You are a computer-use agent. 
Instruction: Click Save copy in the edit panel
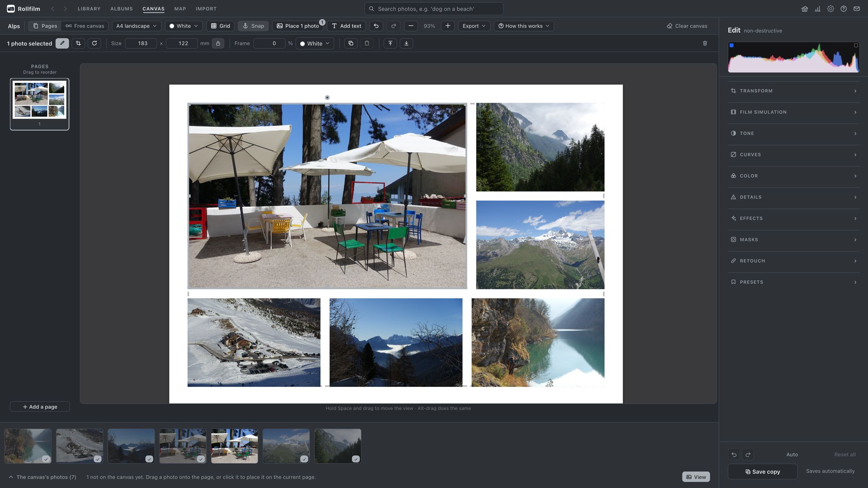click(x=763, y=472)
